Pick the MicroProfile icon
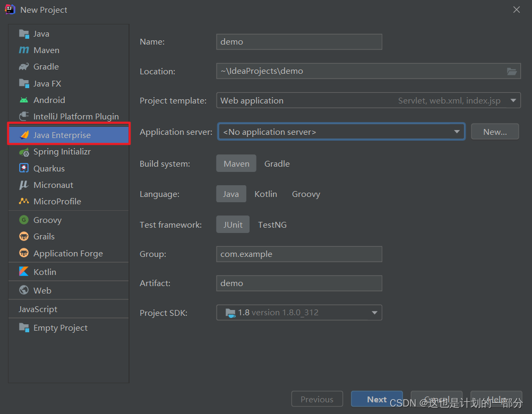The image size is (532, 414). (x=24, y=201)
